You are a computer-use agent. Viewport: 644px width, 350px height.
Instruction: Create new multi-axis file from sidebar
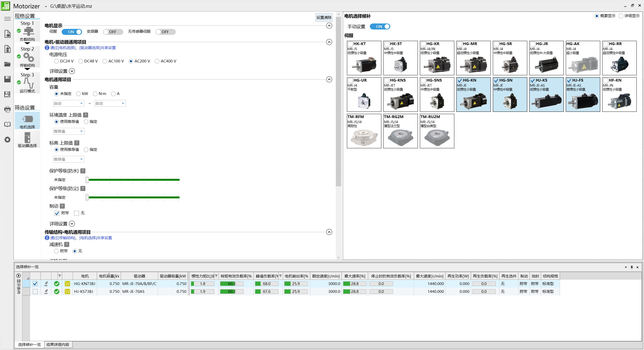pyautogui.click(x=8, y=49)
